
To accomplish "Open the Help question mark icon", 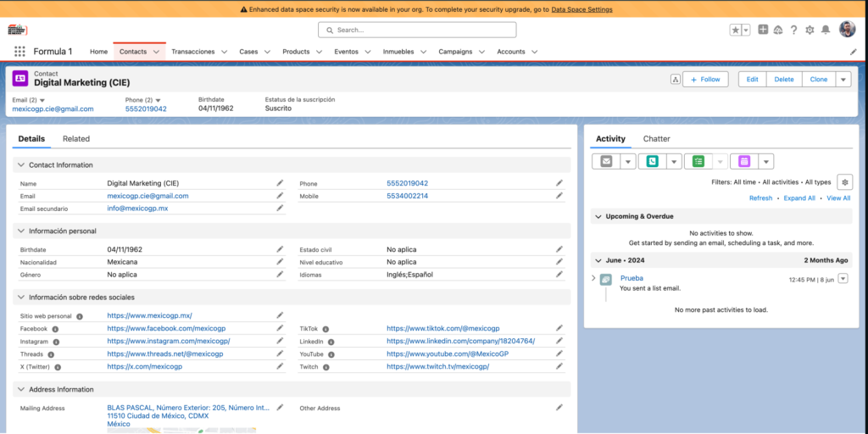I will (x=793, y=30).
